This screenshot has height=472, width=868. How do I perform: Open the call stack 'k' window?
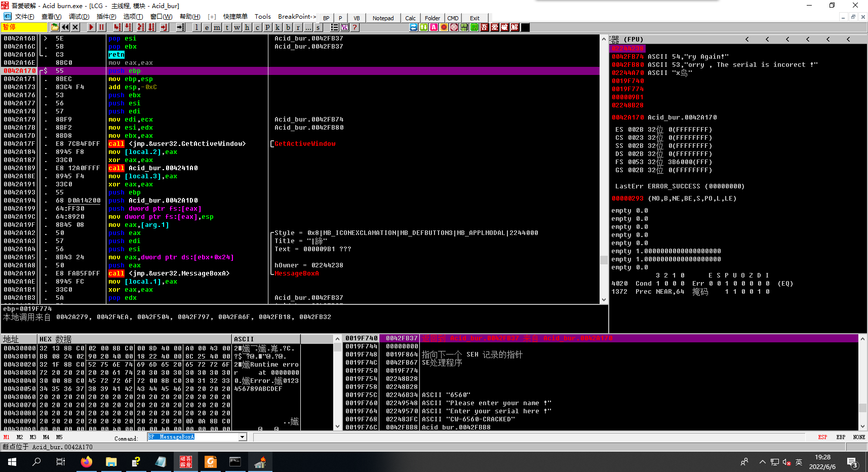278,27
